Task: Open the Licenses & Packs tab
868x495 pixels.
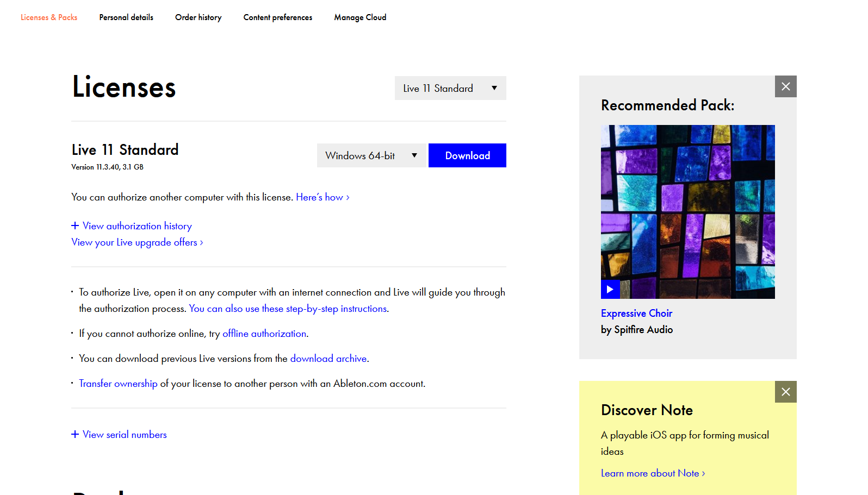Action: click(x=49, y=17)
